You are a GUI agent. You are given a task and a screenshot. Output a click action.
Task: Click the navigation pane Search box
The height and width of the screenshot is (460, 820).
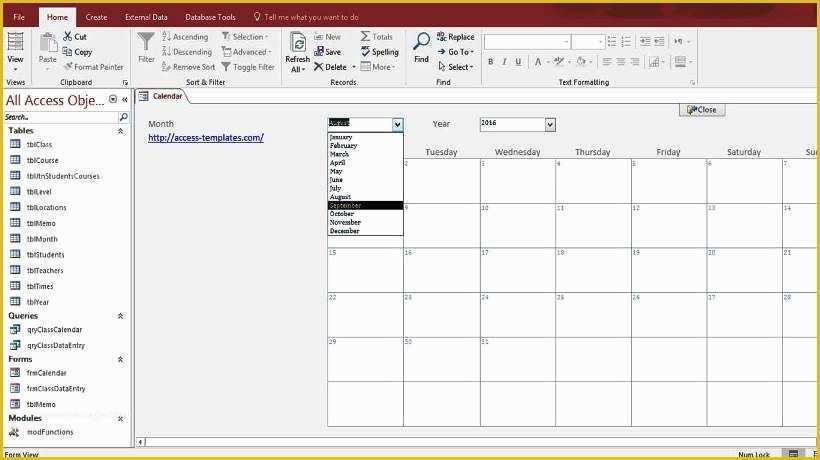tap(62, 117)
